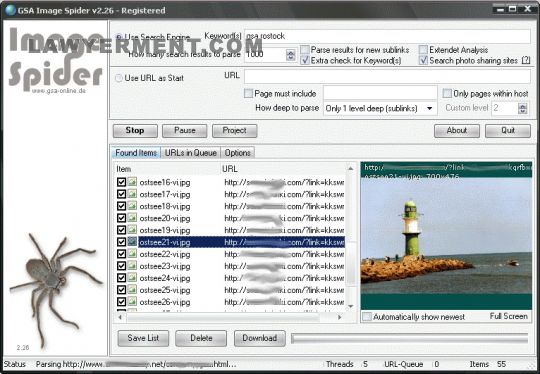The image size is (540, 374).
Task: Click the horizontal scrollbar track of list
Action: pos(230,317)
